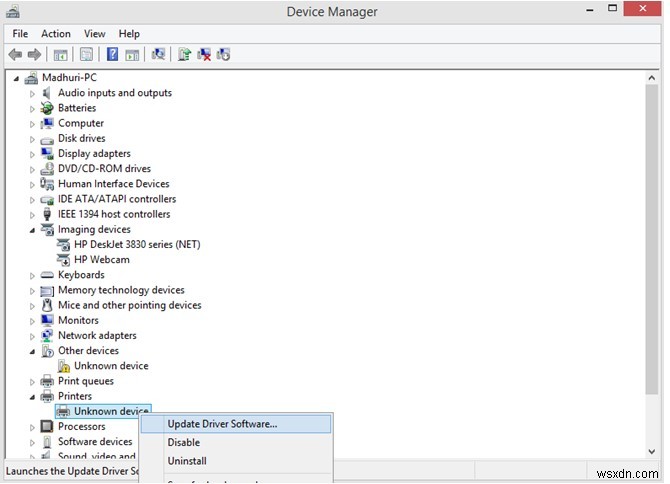
Task: Click the Back arrow in toolbar
Action: [15, 54]
